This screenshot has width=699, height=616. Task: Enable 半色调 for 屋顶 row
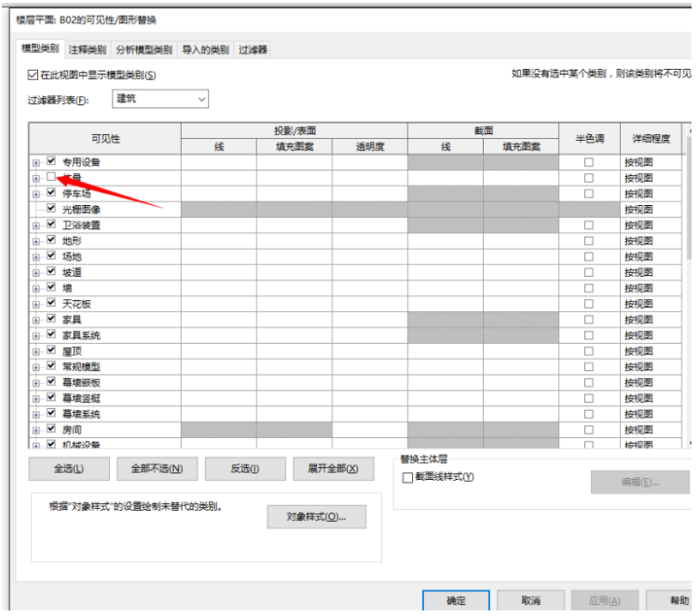coord(589,351)
